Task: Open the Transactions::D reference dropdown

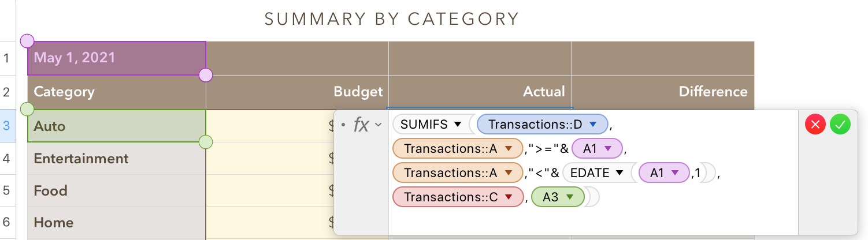Action: pyautogui.click(x=592, y=125)
